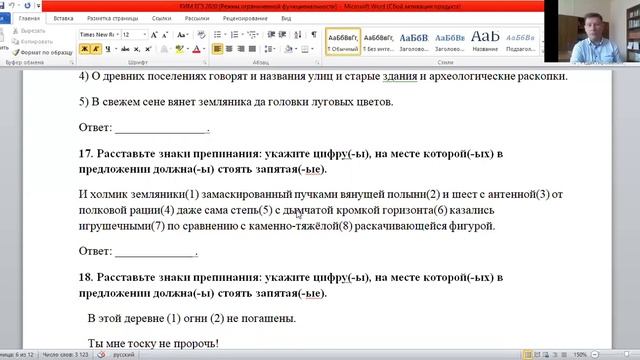
Task: Clear formatting icon in Font group
Action: click(x=201, y=35)
